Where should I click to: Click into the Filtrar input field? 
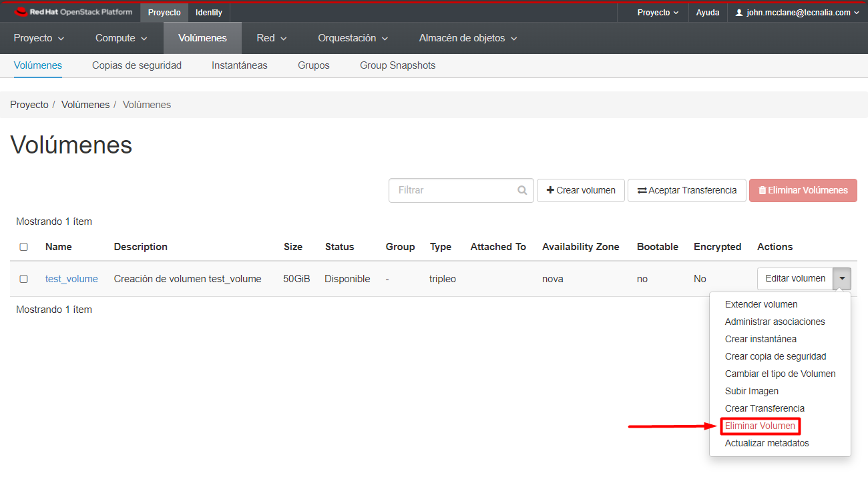click(x=454, y=190)
